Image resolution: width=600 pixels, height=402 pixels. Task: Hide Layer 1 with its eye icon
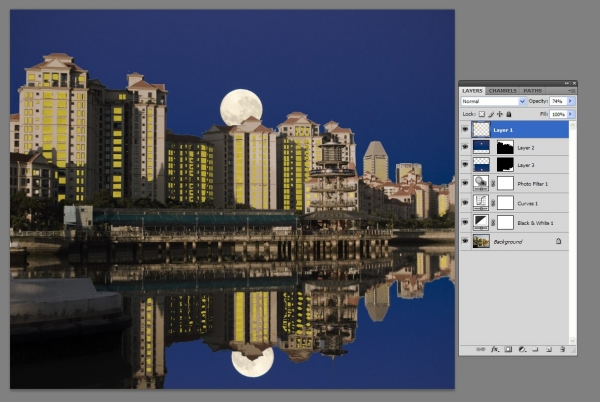465,130
